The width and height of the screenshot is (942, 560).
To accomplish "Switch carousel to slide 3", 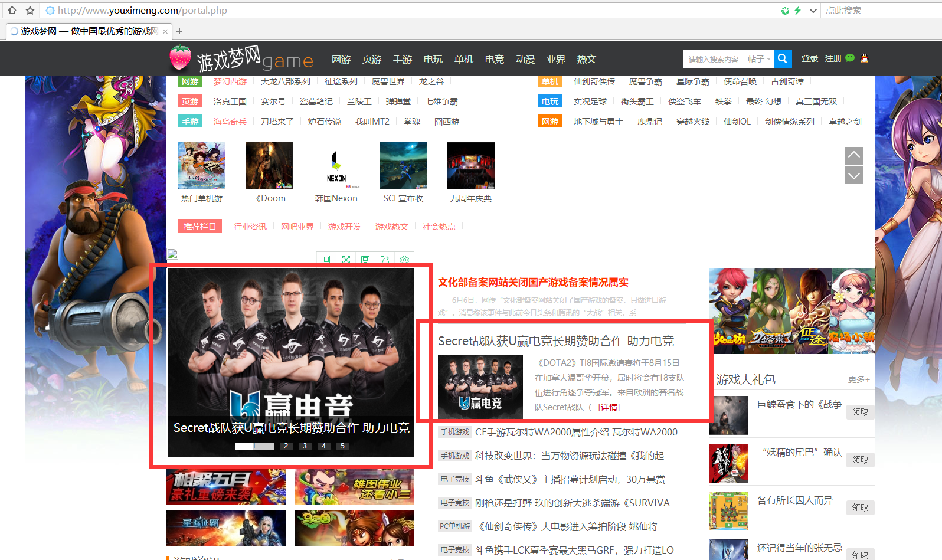I will point(305,446).
